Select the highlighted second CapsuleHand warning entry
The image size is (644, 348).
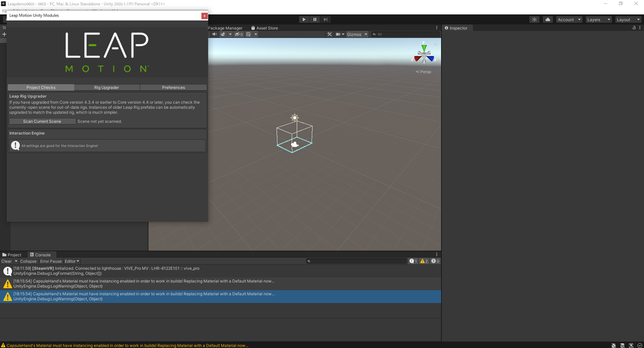click(x=220, y=296)
